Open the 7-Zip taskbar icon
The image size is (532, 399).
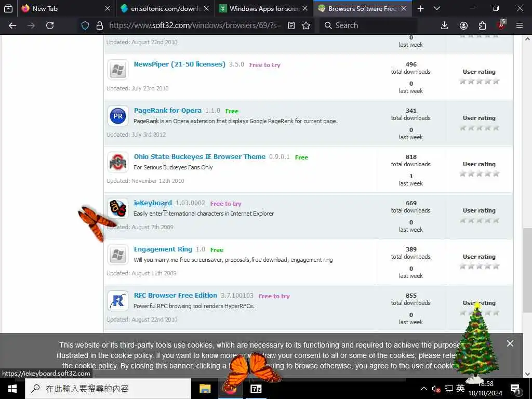(256, 389)
